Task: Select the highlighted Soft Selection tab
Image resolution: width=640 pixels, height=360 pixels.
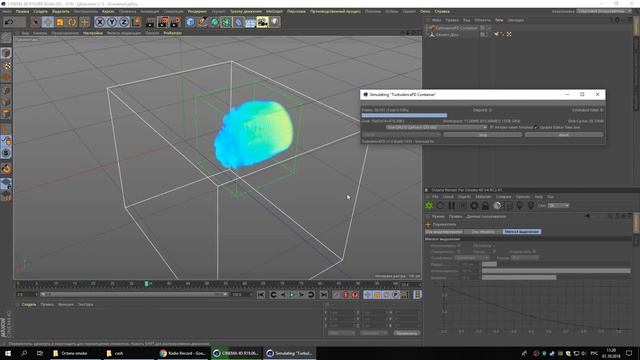Action: [522, 231]
